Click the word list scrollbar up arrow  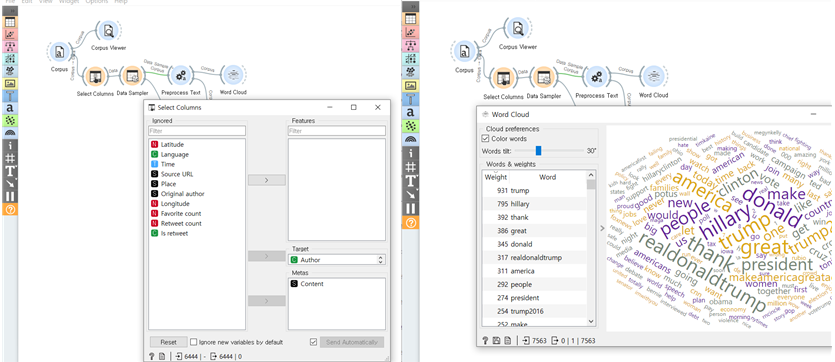(591, 175)
